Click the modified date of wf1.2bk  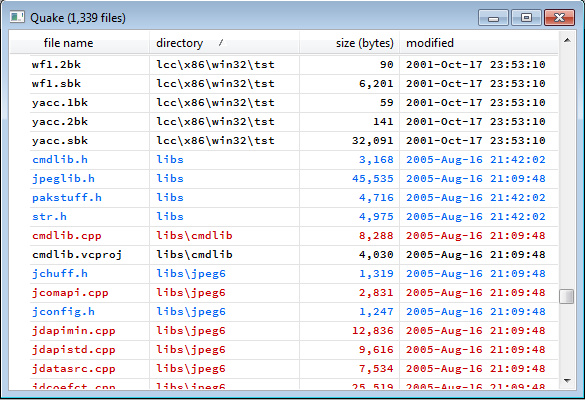click(x=476, y=65)
